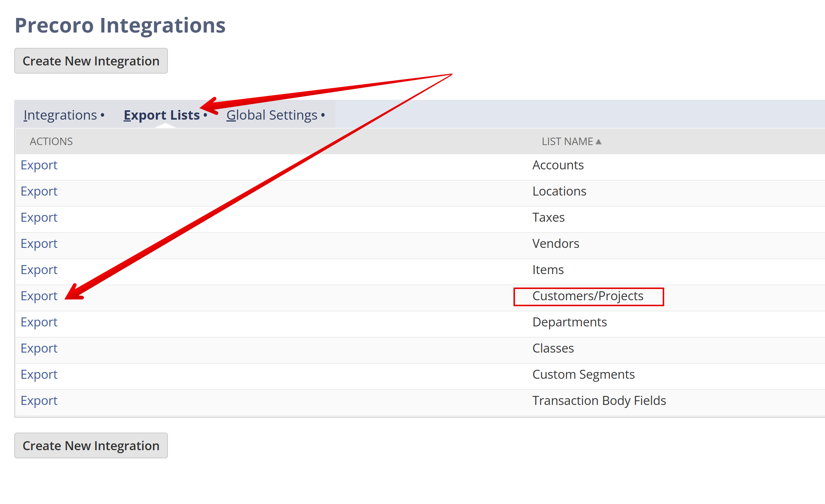This screenshot has width=825, height=504.
Task: Export the Vendors list
Action: pyautogui.click(x=39, y=244)
